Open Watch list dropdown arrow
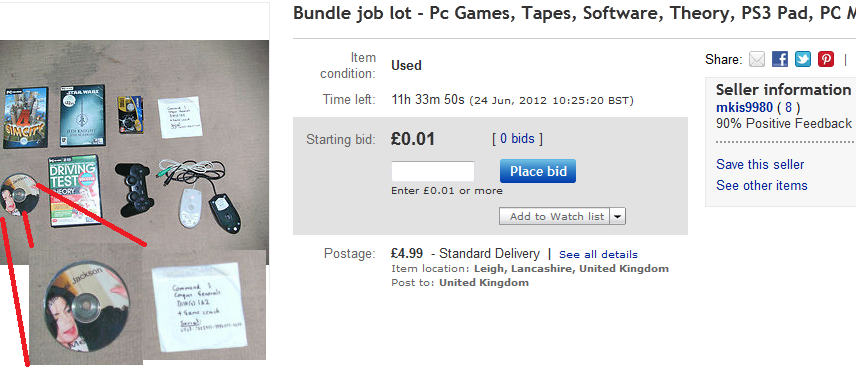 [x=617, y=216]
